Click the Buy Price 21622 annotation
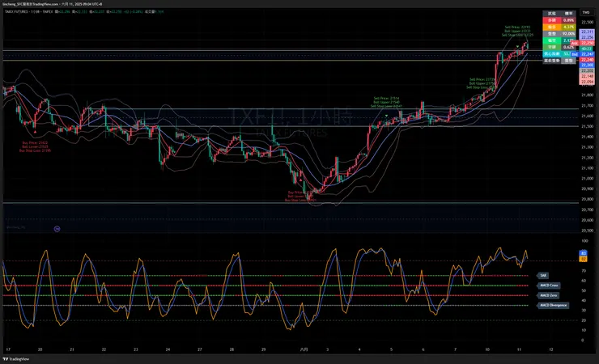 tap(35, 143)
